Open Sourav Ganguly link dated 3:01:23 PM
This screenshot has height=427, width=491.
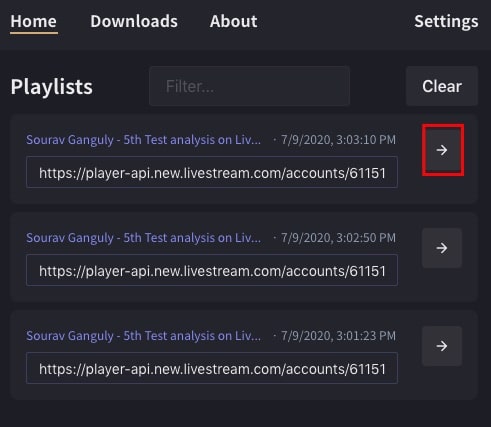(x=144, y=336)
